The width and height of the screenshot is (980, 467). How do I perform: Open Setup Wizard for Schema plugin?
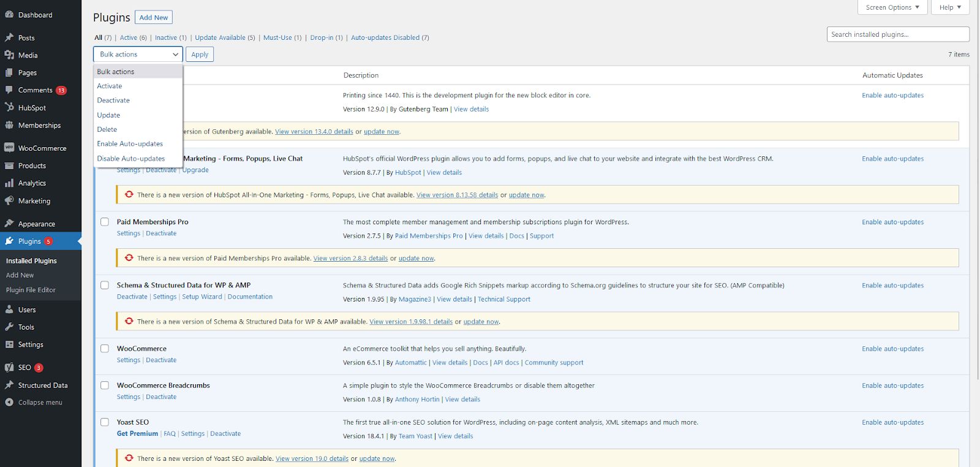click(x=202, y=297)
